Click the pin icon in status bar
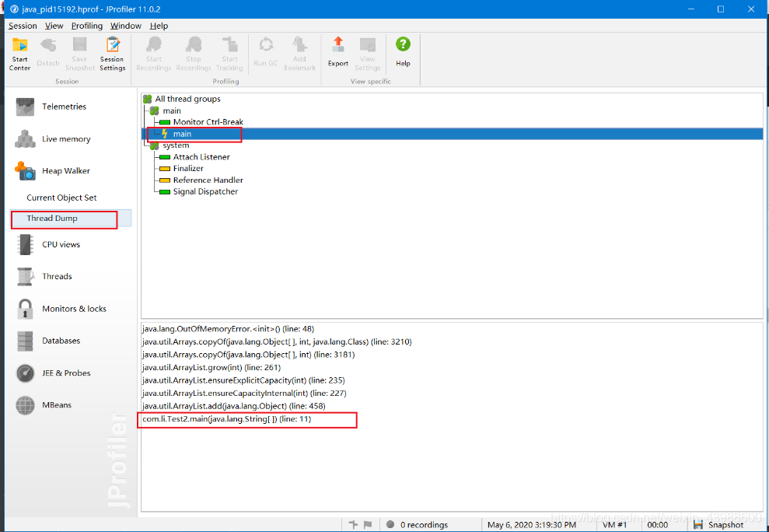 pyautogui.click(x=353, y=525)
